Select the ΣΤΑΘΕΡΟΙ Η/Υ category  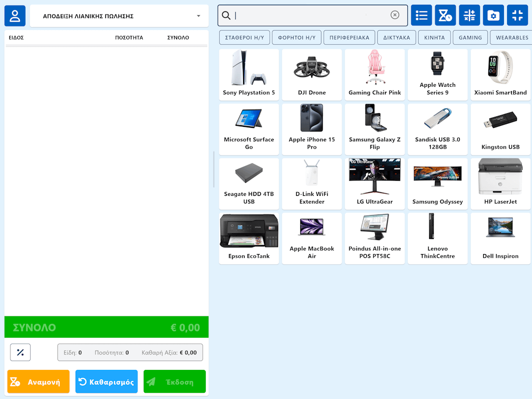tap(245, 37)
